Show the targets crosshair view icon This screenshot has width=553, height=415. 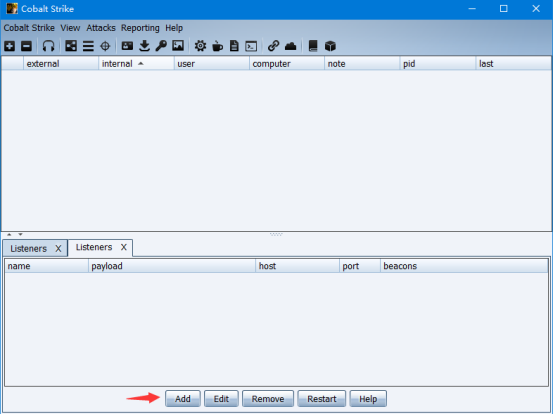[x=105, y=46]
